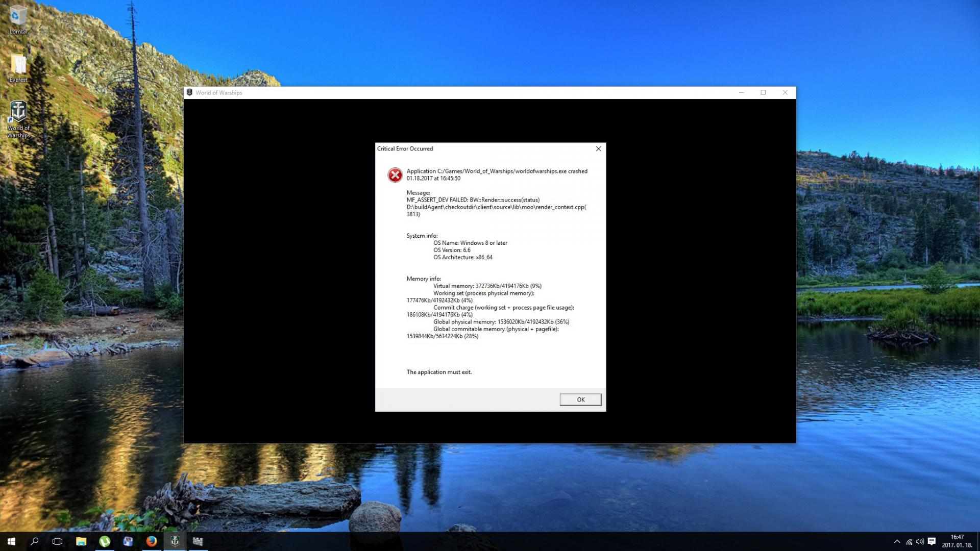Click the 'Critical Error Occurred' dialog title

pos(405,148)
